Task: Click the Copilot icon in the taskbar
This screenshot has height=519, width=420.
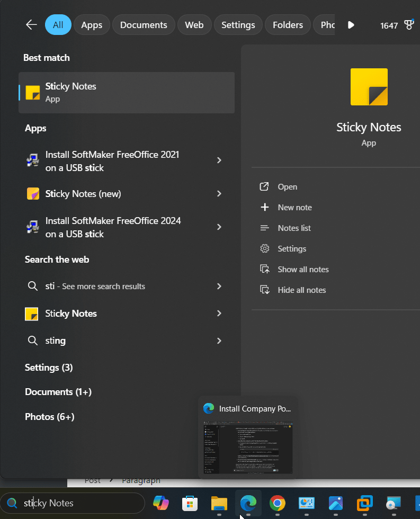Action: click(x=161, y=503)
